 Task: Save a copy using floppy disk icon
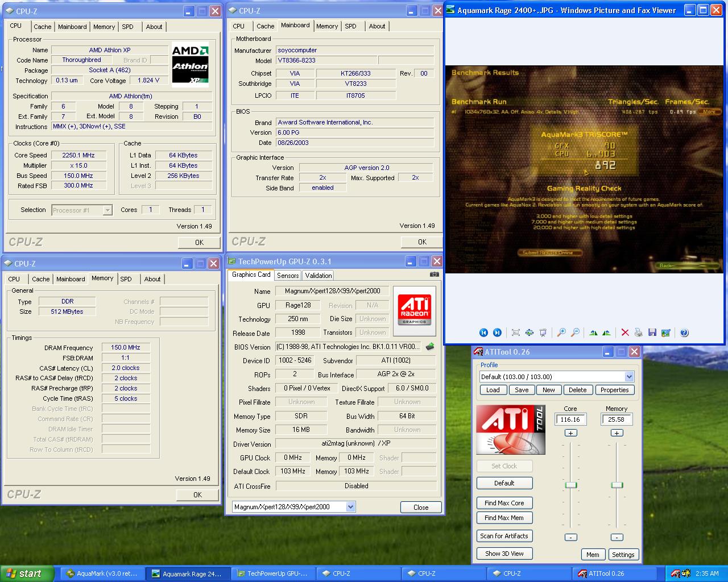652,332
